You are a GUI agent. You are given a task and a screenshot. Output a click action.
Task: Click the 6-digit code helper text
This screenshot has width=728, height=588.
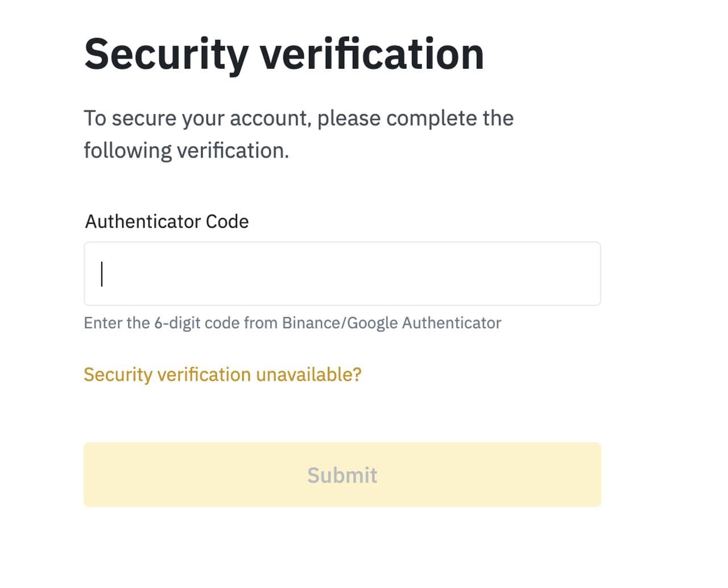point(292,323)
